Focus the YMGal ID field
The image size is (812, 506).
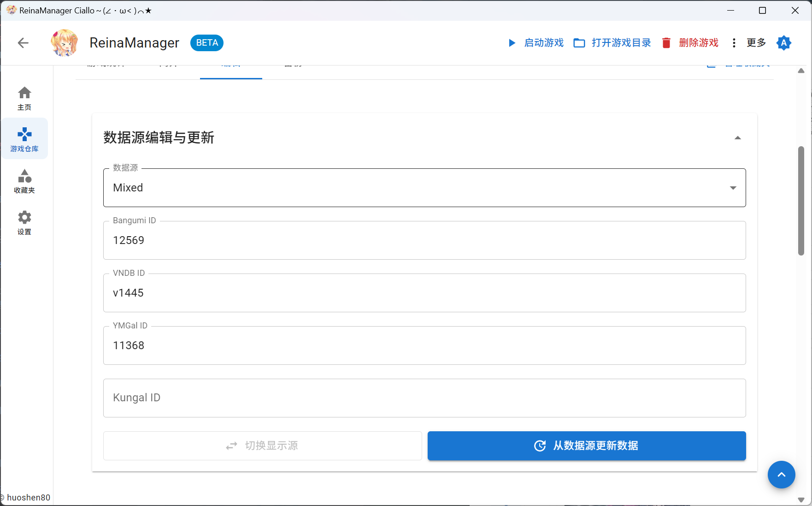[424, 345]
